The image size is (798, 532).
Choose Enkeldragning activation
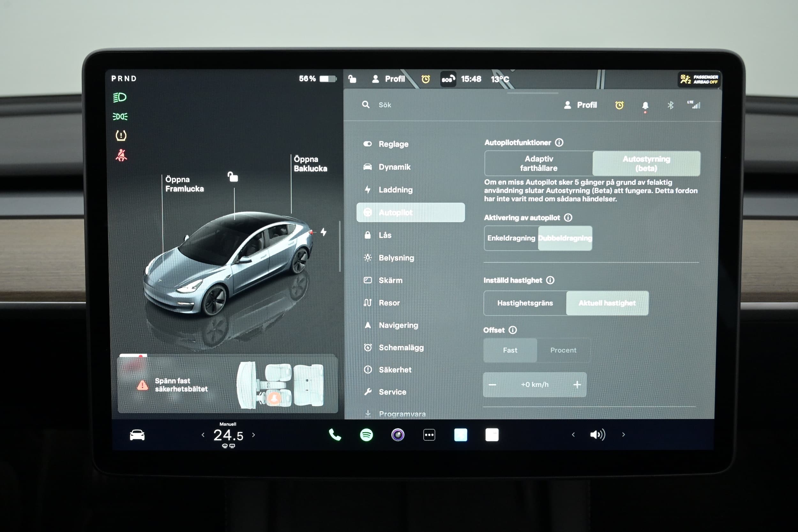click(511, 238)
